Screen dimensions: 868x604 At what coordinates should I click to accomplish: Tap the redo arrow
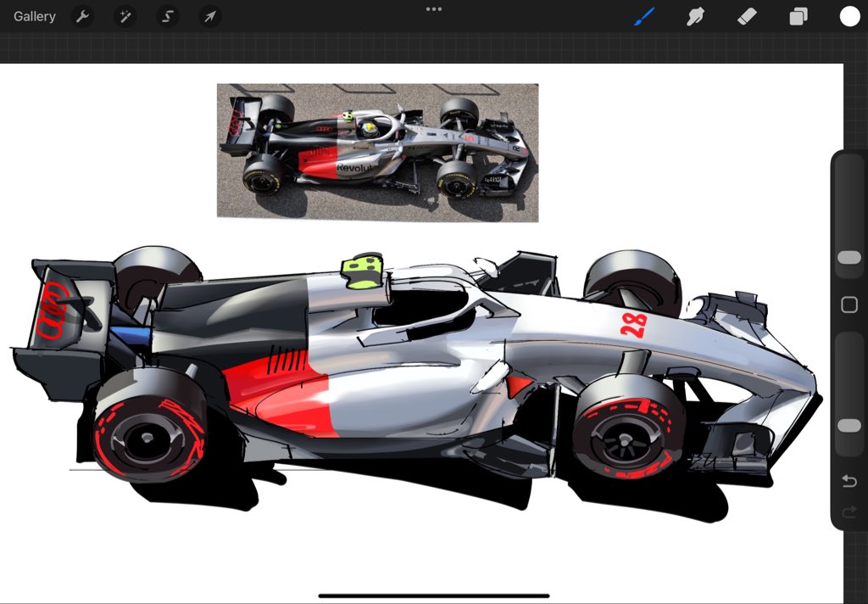click(x=849, y=512)
